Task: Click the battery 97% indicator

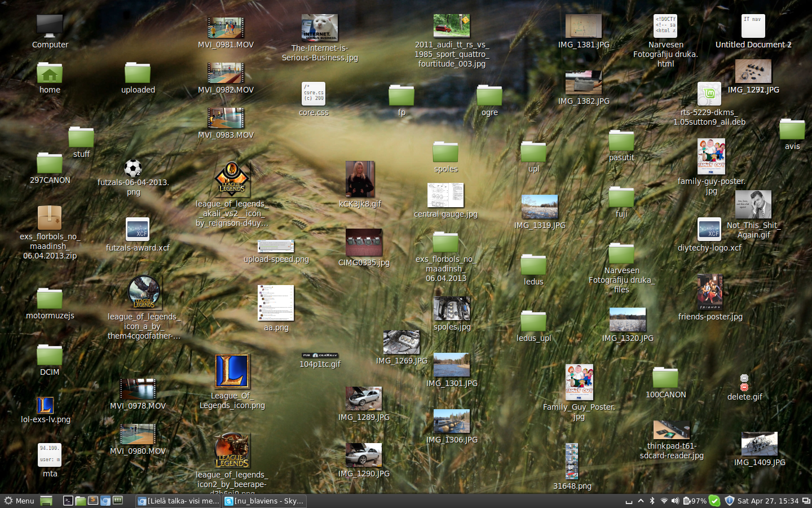Action: pos(695,501)
